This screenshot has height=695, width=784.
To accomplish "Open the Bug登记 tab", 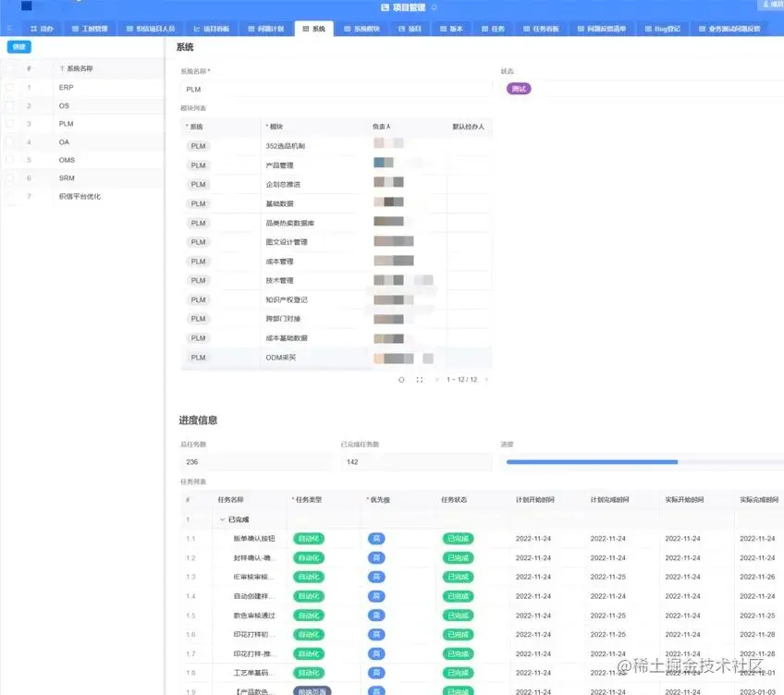I will pos(663,29).
